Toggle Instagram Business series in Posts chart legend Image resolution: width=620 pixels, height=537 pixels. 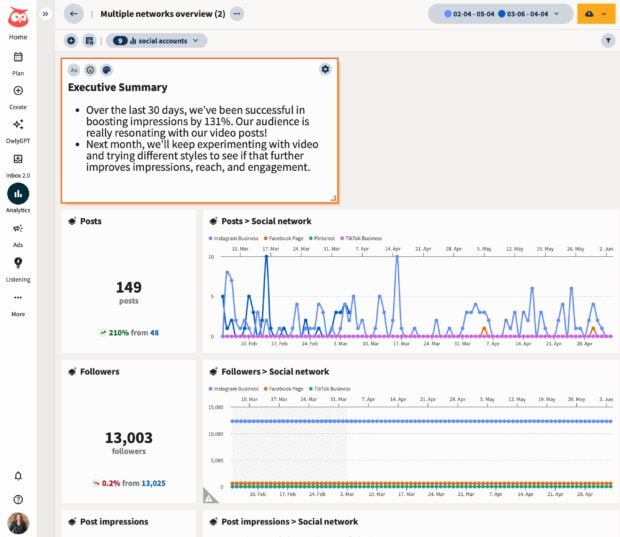pos(234,238)
